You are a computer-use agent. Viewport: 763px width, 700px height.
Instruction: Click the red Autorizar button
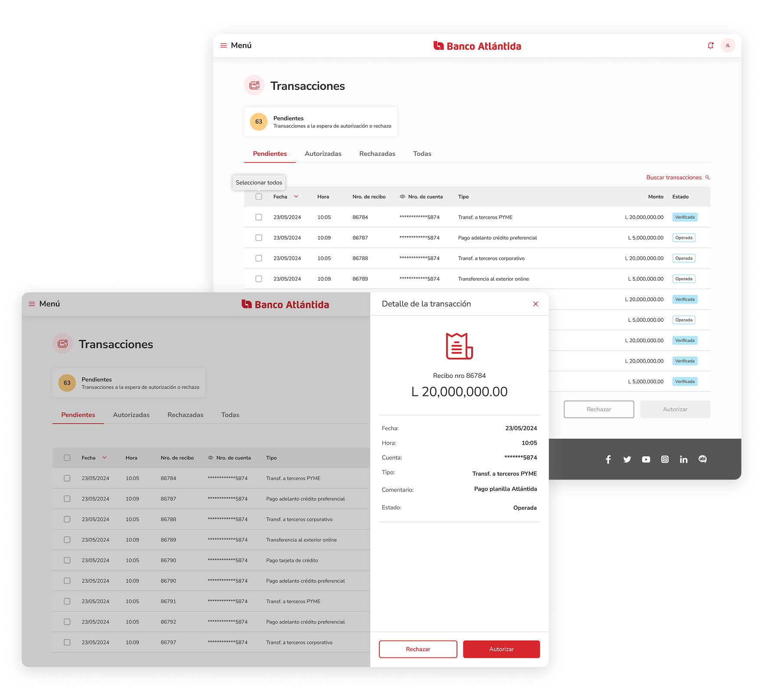pyautogui.click(x=501, y=649)
